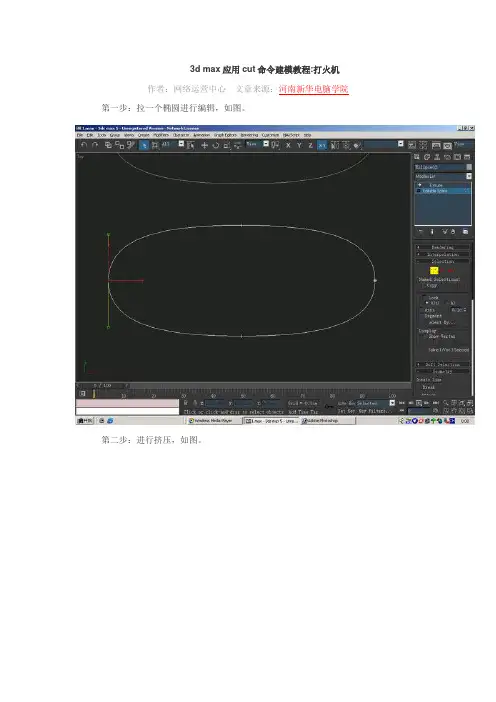The height and width of the screenshot is (702, 496).
Task: Switch to the Create command panel icon
Action: click(x=417, y=157)
